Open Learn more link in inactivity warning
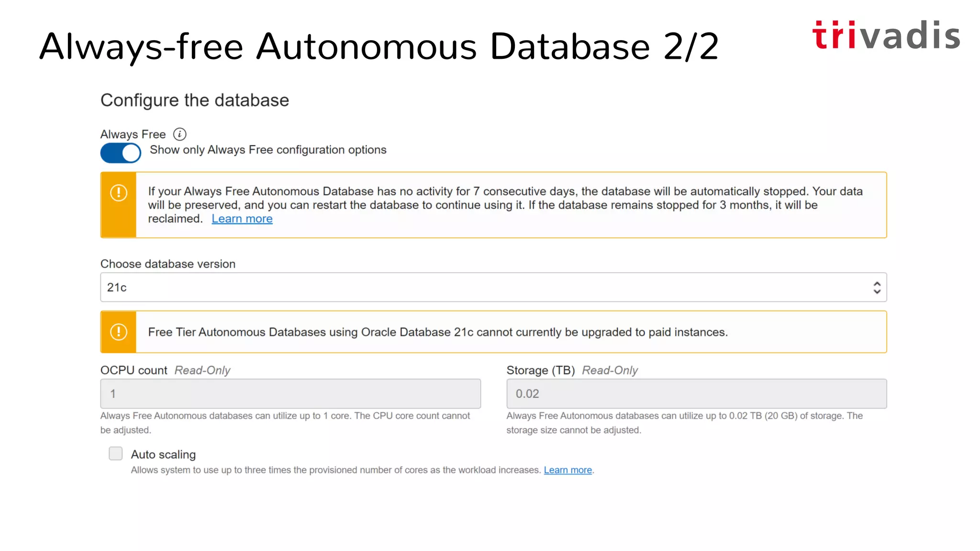Viewport: 980px width, 551px height. point(242,219)
